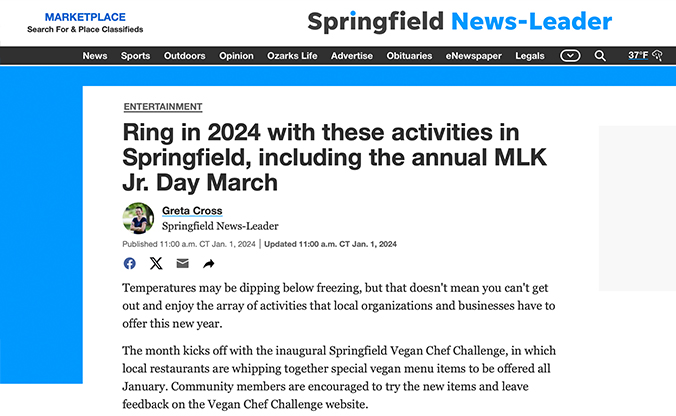
Task: Open Obituaries section
Action: point(410,56)
